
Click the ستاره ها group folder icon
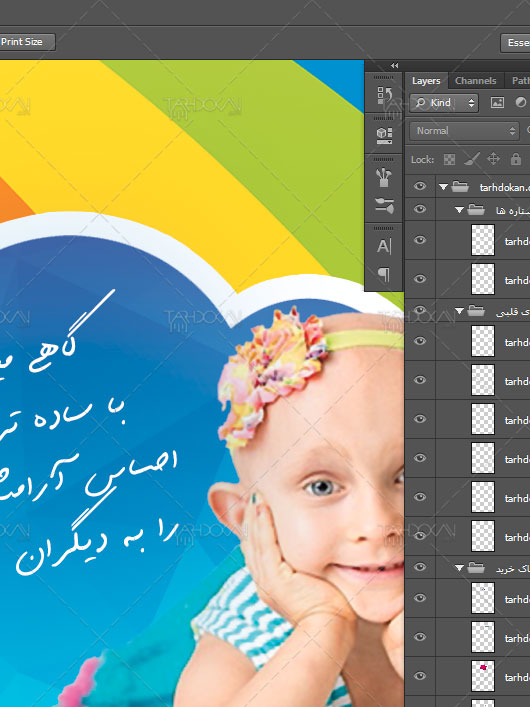pos(476,210)
